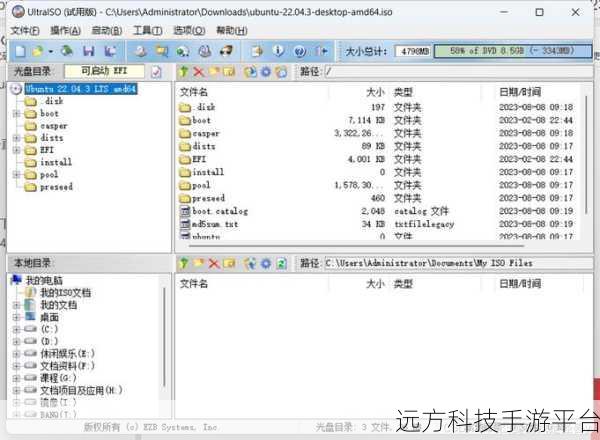The width and height of the screenshot is (600, 440).
Task: Click the blue Info toolbar icon
Action: [279, 51]
